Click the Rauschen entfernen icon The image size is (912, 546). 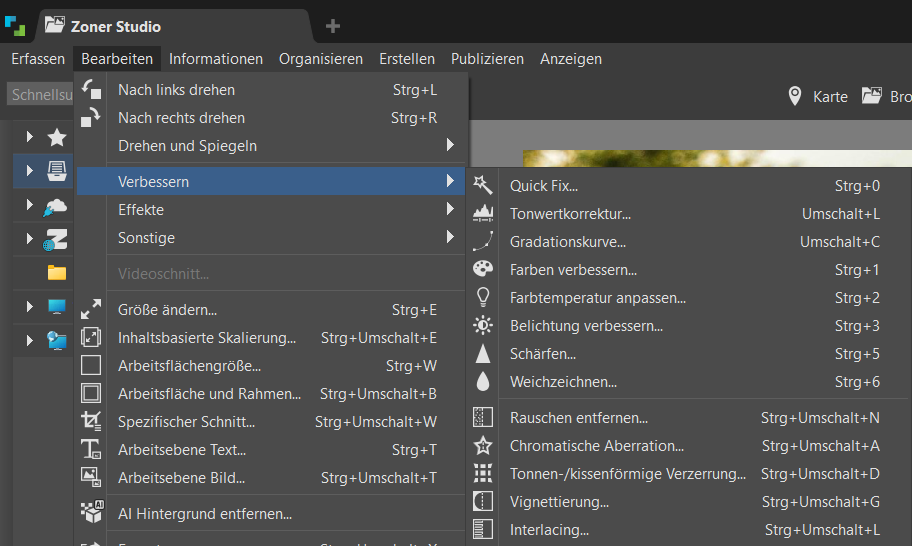[483, 417]
